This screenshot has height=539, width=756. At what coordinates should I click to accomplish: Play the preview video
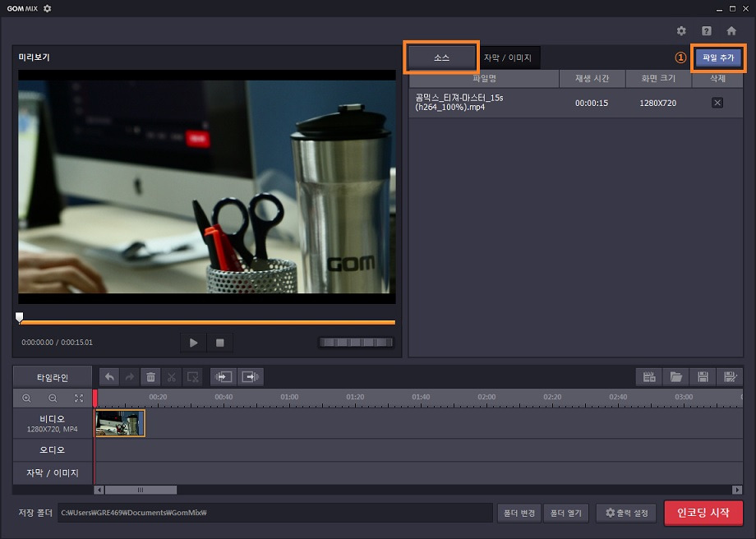[193, 343]
